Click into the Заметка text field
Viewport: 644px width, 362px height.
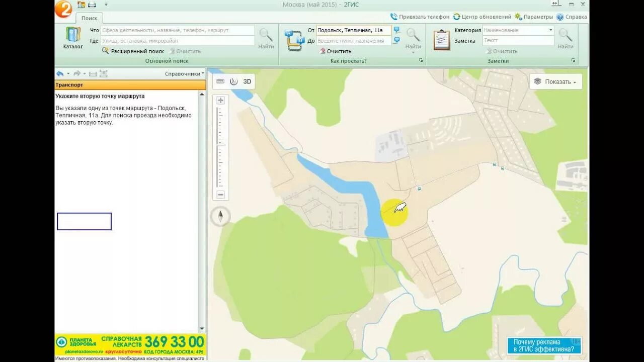pos(518,41)
